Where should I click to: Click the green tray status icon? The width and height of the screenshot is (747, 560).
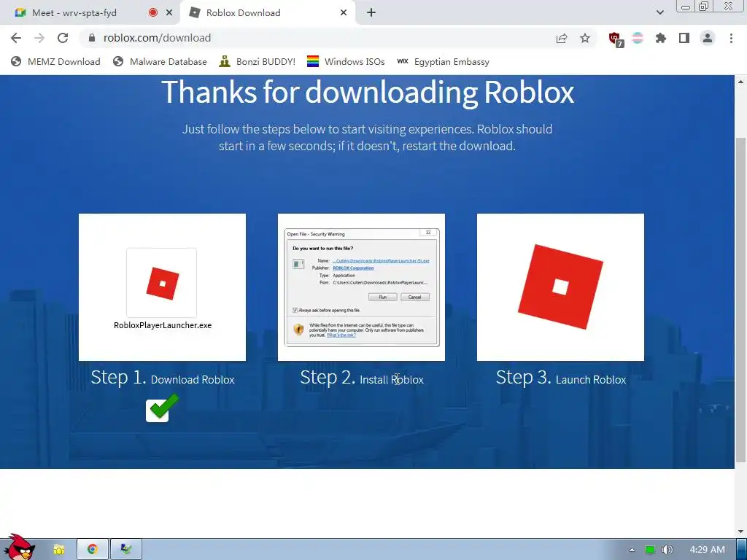(x=650, y=550)
